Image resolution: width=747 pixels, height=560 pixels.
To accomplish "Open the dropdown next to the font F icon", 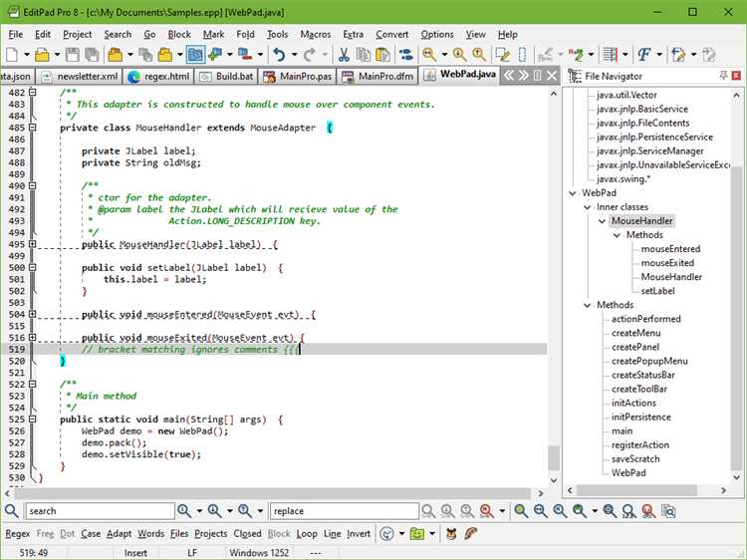I will (659, 55).
